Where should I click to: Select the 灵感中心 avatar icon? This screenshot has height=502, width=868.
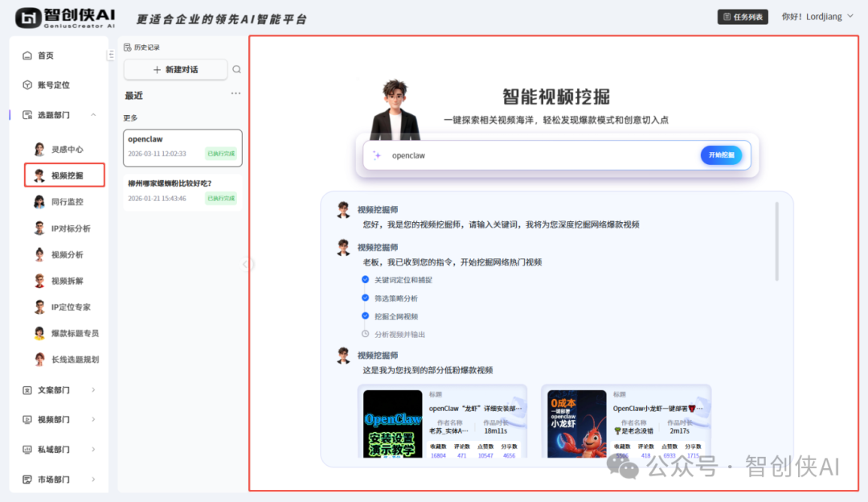39,149
